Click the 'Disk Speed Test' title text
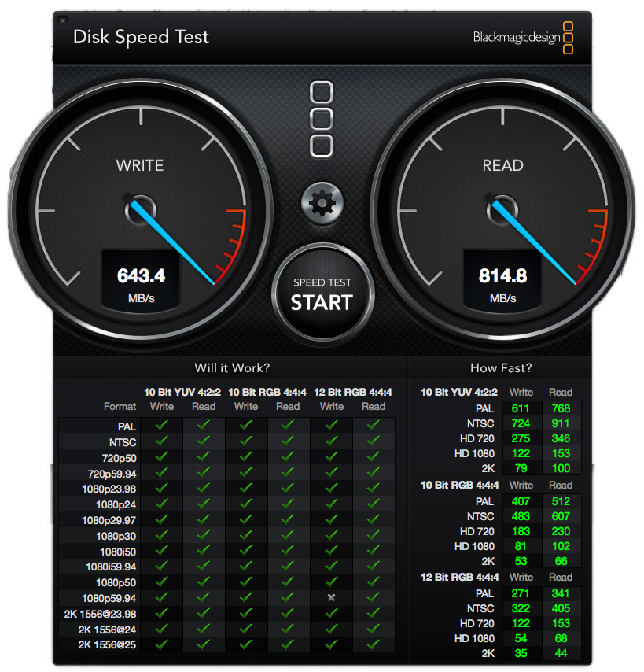 pos(141,37)
